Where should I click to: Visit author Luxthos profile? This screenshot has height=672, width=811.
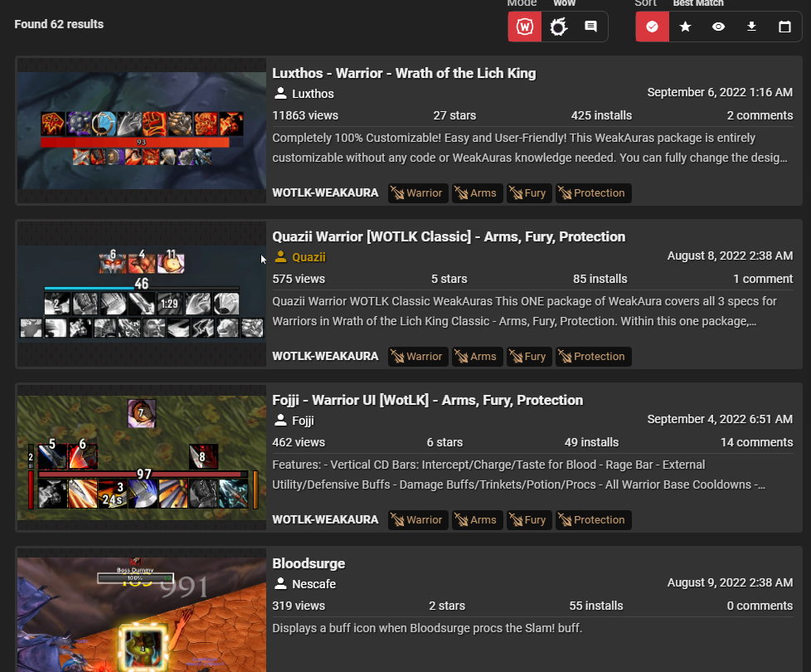313,94
